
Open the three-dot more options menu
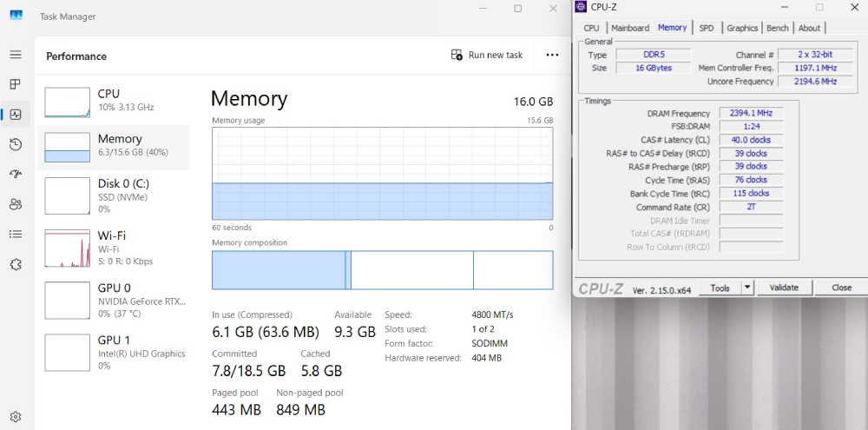coord(552,55)
